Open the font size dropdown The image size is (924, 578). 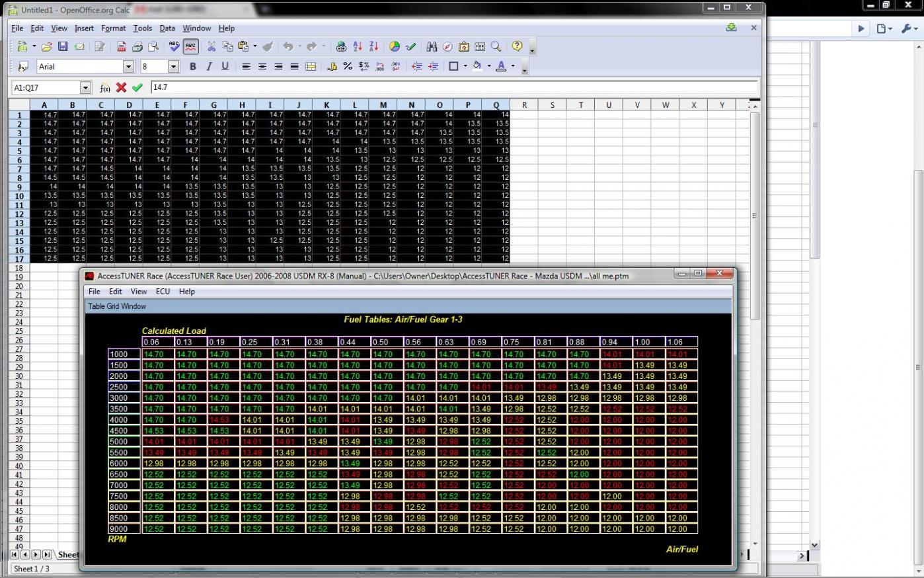[x=173, y=67]
